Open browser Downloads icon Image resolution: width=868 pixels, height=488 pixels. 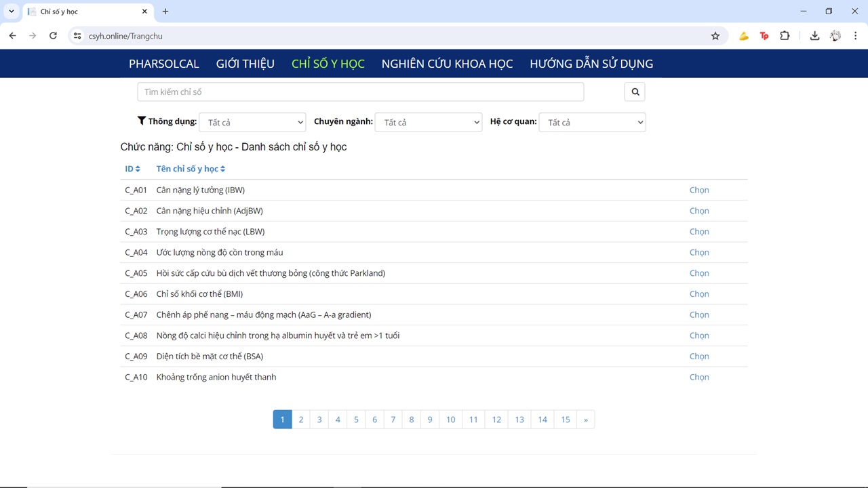click(x=814, y=36)
